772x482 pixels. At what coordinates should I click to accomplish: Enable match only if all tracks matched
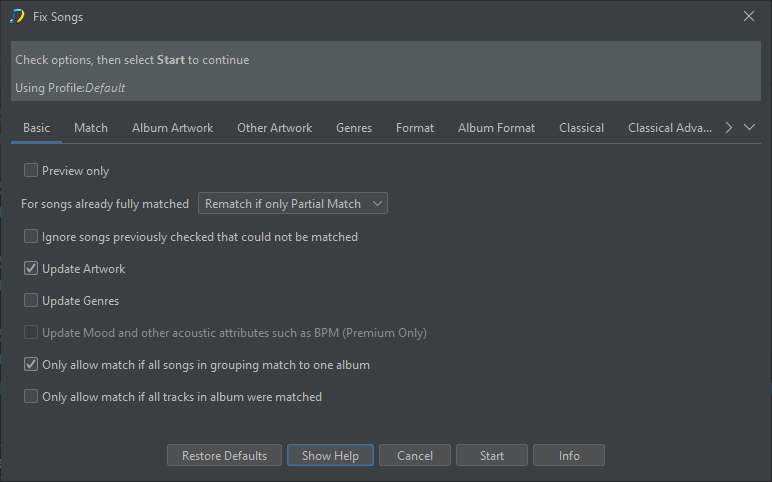(x=31, y=397)
